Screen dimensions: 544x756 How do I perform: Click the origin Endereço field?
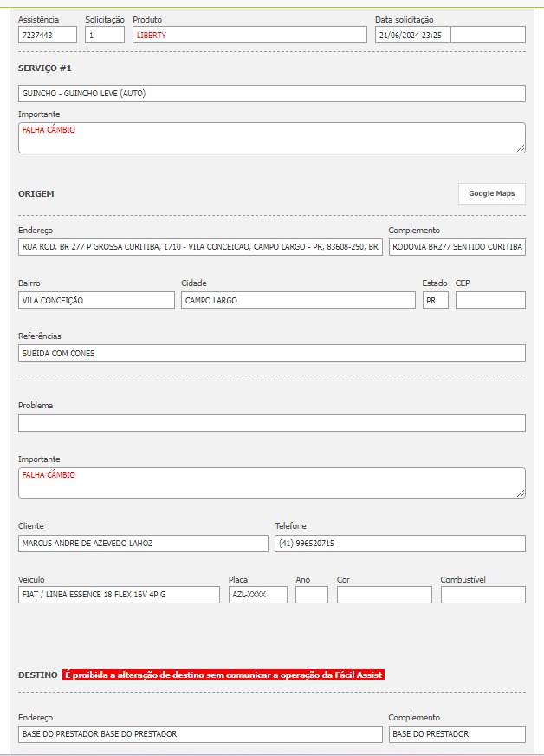click(x=200, y=247)
